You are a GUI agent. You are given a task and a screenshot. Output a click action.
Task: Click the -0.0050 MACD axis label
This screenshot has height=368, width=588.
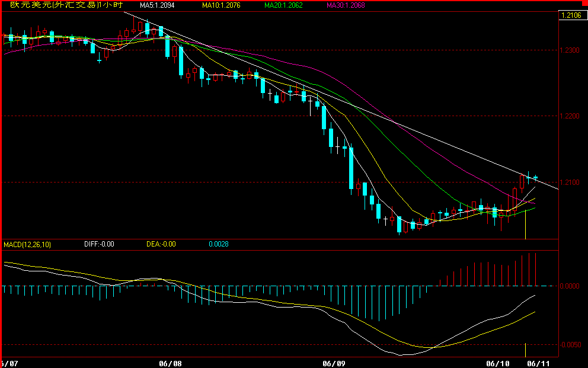point(571,344)
